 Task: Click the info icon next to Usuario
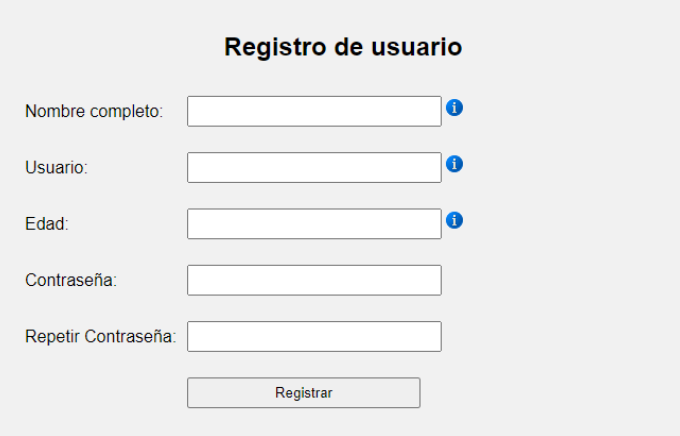tap(454, 164)
